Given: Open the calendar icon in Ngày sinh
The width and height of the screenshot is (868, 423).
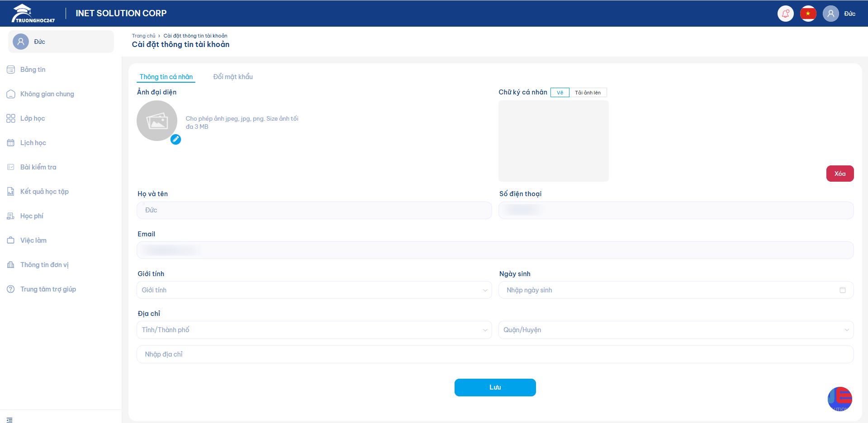Looking at the screenshot, I should (842, 290).
